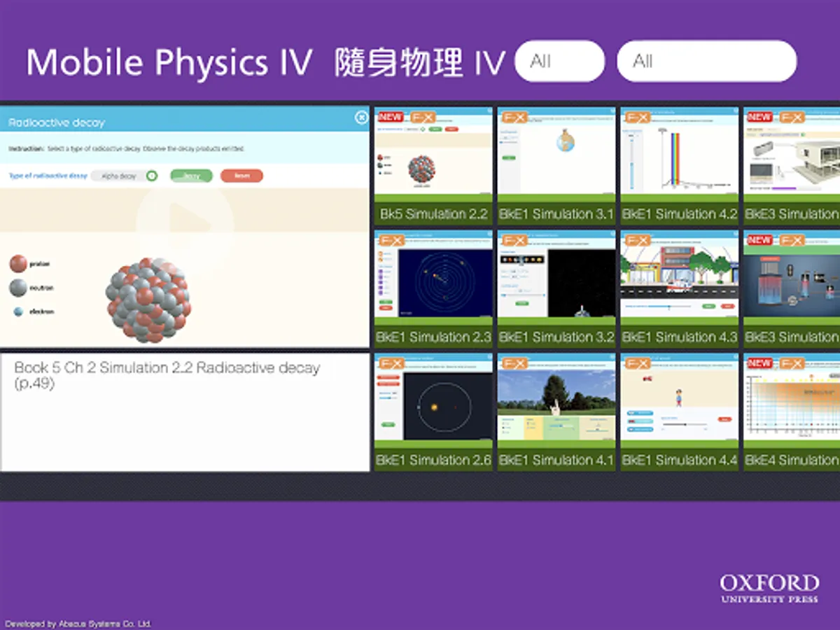Click the neutron legend sphere icon
Screen dimensions: 840x630
[x=18, y=288]
